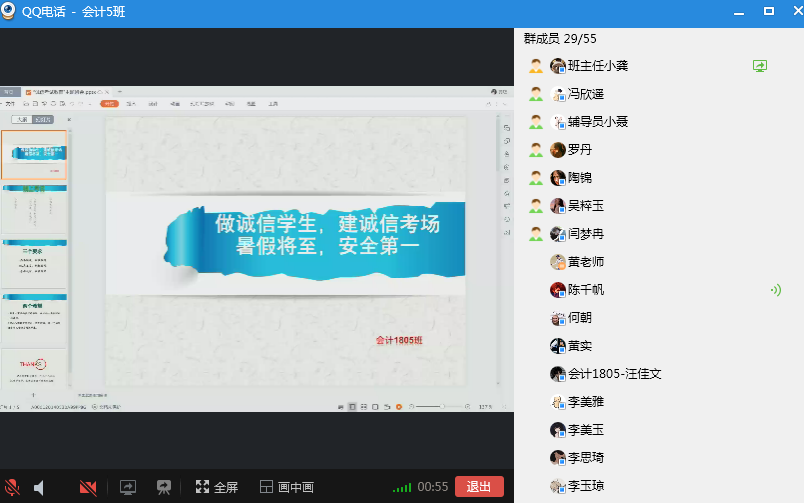Click the speaking indicator next to 陈千帆
The image size is (804, 503).
coord(774,290)
